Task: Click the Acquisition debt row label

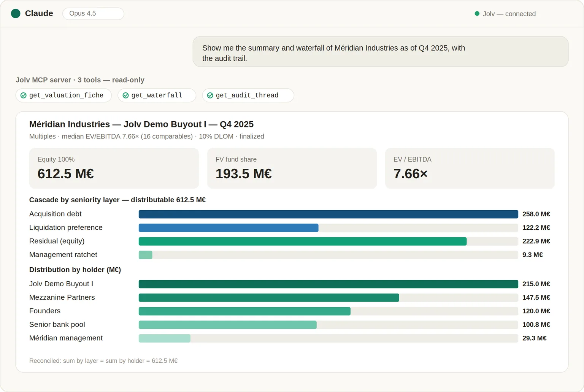Action: pyautogui.click(x=56, y=214)
